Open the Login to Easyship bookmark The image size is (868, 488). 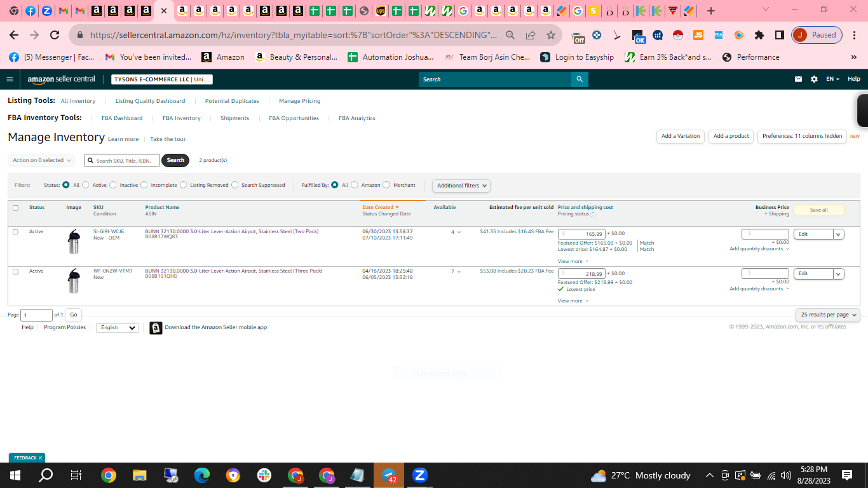pos(577,57)
